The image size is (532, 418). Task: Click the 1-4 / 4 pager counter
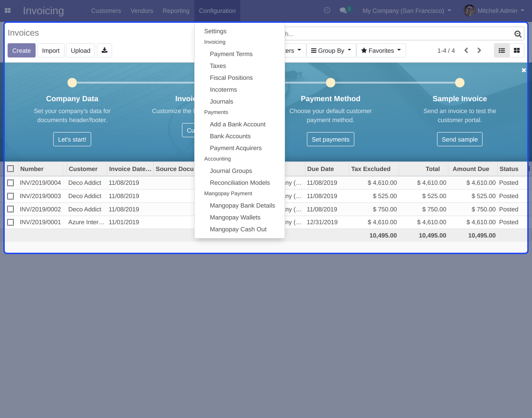(x=446, y=50)
